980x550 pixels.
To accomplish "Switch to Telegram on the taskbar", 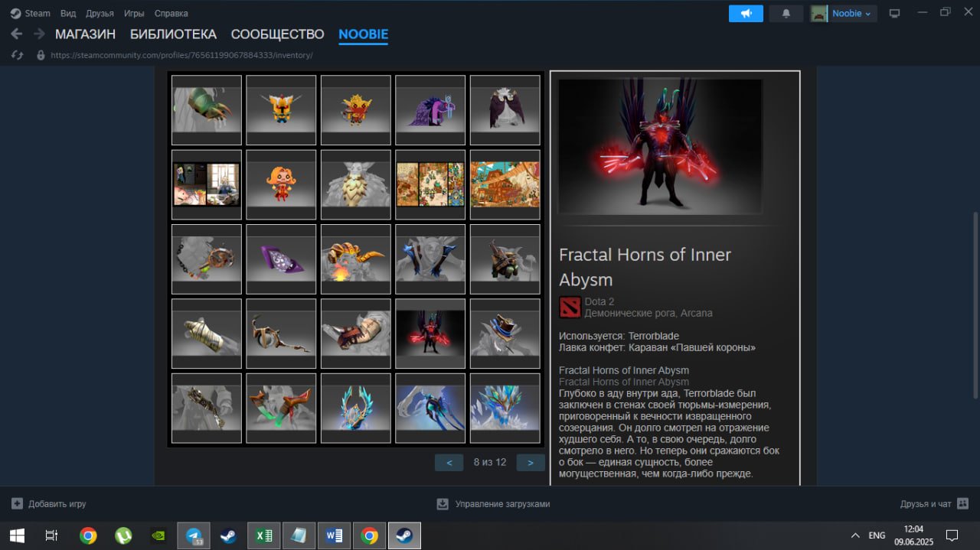I will pyautogui.click(x=194, y=535).
